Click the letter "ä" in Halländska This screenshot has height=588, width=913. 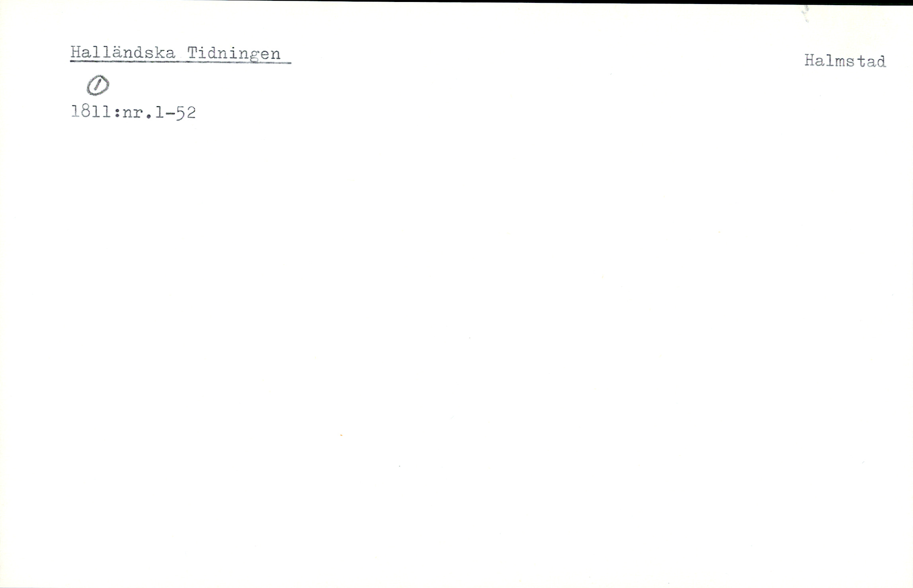[116, 53]
